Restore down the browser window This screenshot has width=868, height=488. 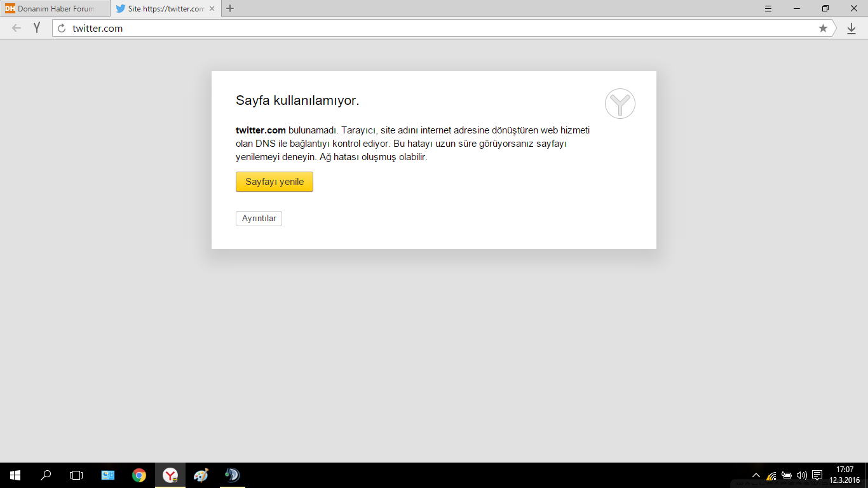coord(825,8)
